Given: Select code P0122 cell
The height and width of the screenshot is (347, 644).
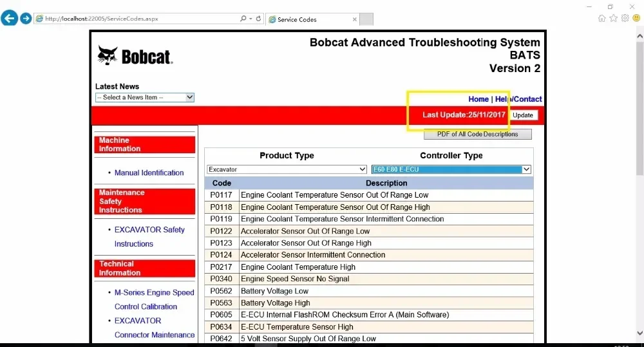Looking at the screenshot, I should pos(222,231).
